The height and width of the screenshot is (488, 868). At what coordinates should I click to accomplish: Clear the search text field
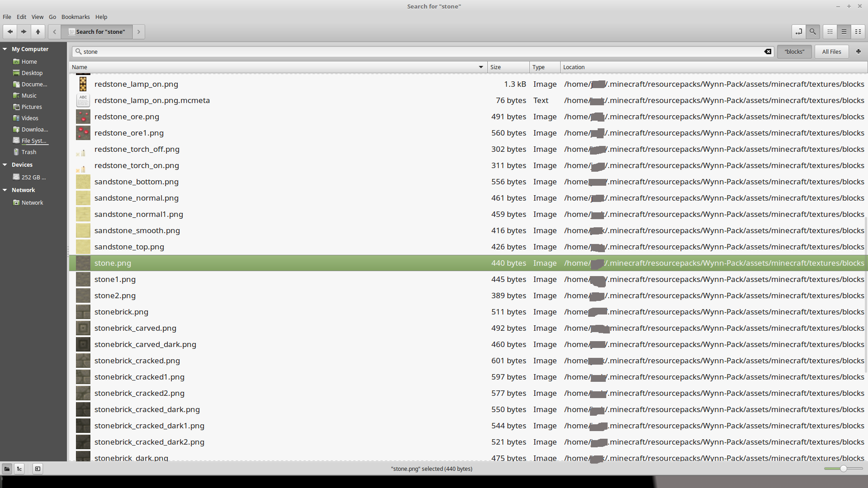coord(768,52)
